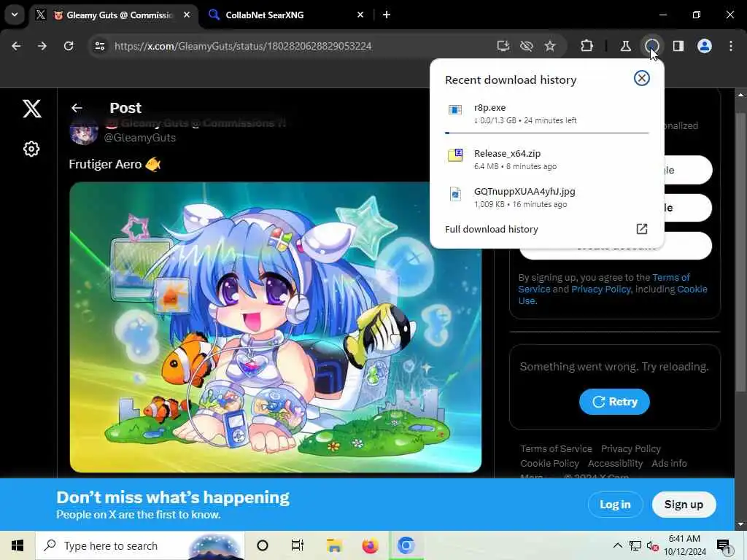This screenshot has height=560, width=747.
Task: Open footer Accessibility link
Action: click(615, 463)
